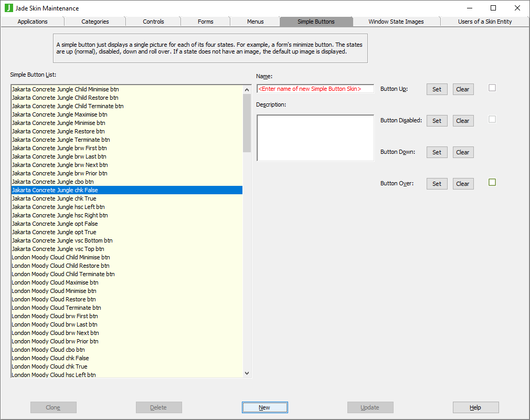
Task: Select Jakarta Concrete Jungle opt True
Action: (x=54, y=232)
